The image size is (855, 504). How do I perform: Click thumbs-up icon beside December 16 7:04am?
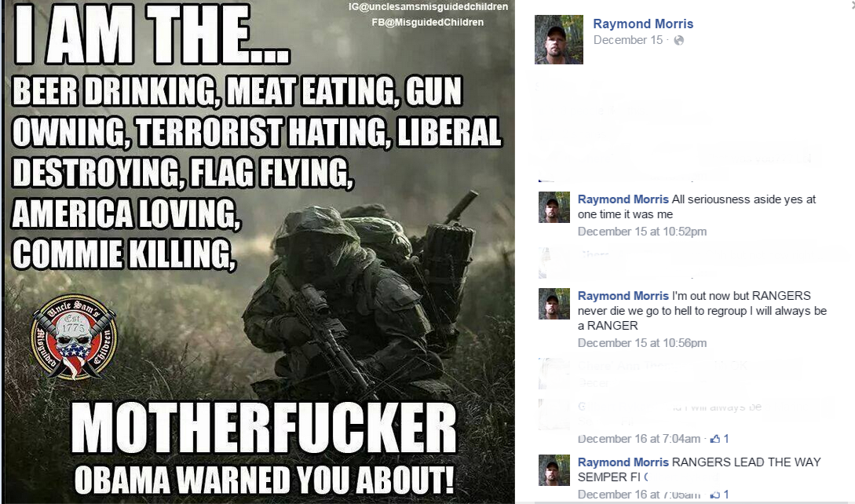715,439
